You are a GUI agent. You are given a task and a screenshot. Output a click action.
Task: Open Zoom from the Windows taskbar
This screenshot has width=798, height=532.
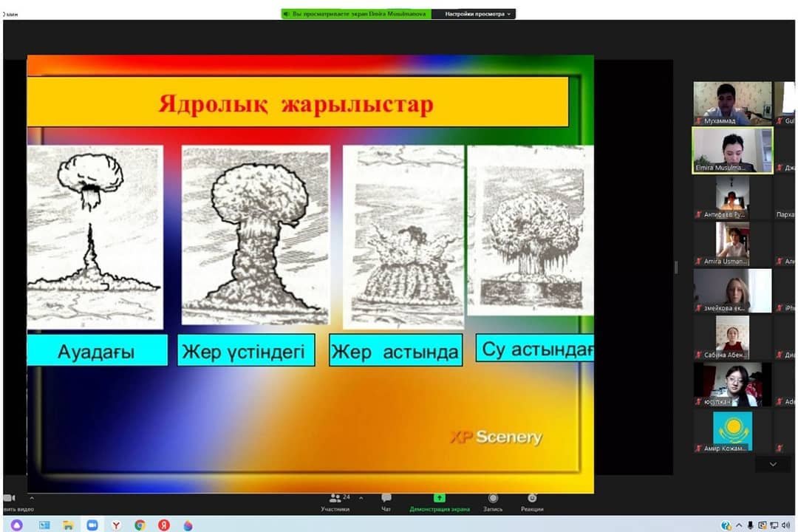point(92,525)
